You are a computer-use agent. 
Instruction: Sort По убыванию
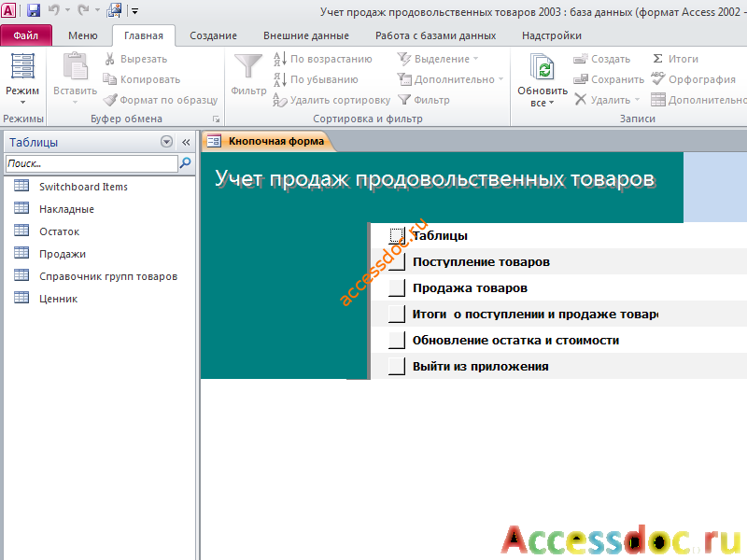(316, 79)
